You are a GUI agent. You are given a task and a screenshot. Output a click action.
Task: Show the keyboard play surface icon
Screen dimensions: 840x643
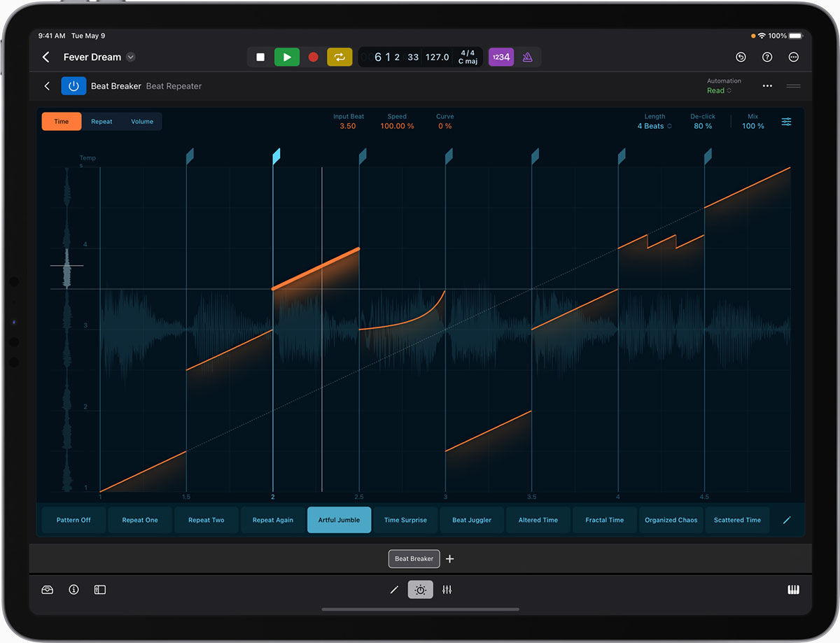[793, 590]
